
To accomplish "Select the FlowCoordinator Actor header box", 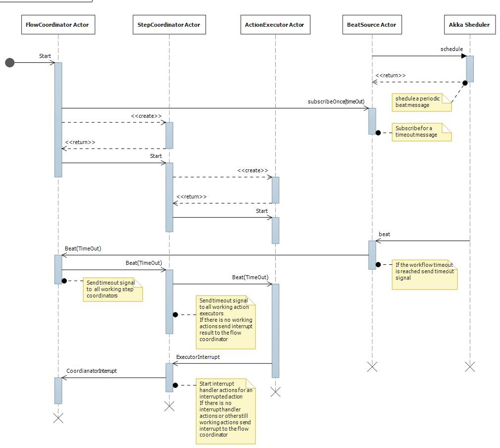I will tap(58, 24).
